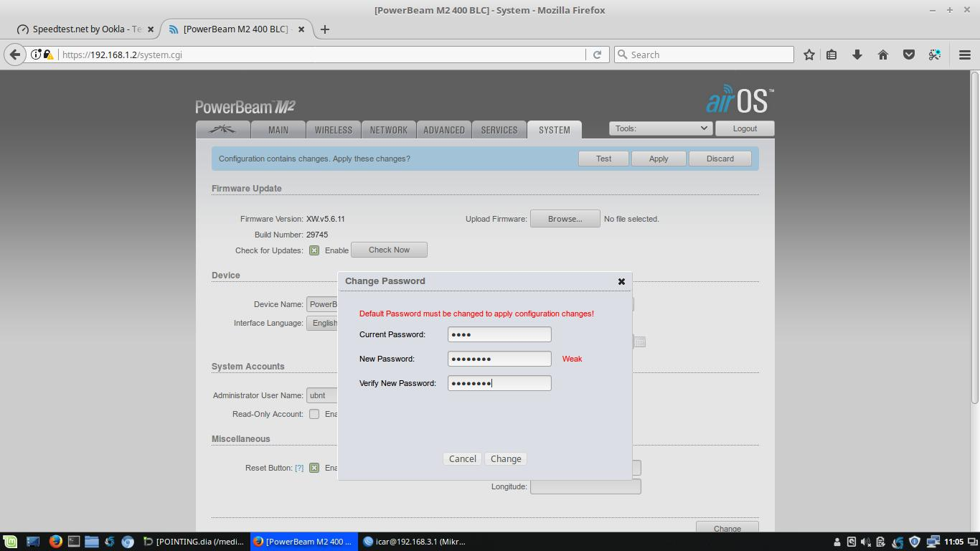Image resolution: width=980 pixels, height=551 pixels.
Task: Open the Ubiquiti logo tab
Action: (223, 130)
